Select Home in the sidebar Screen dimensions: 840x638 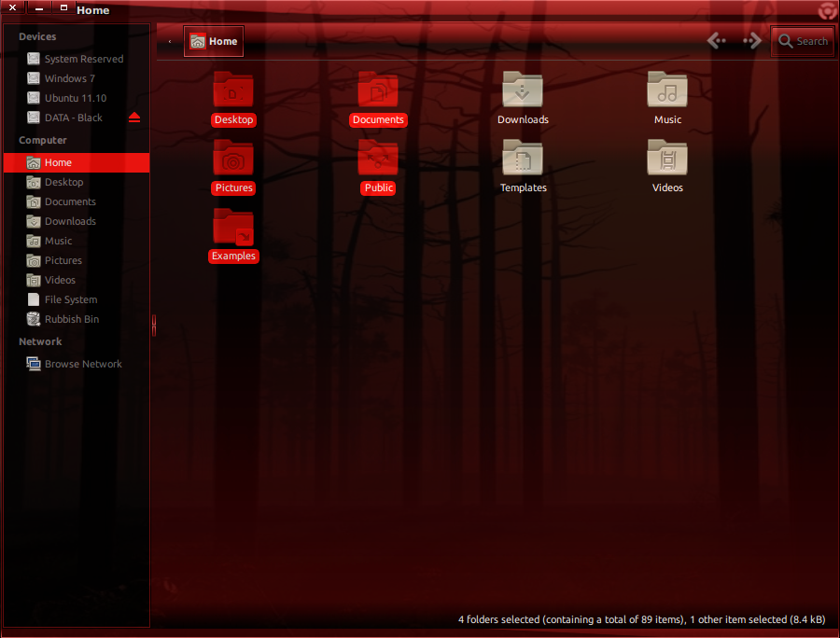pyautogui.click(x=77, y=162)
